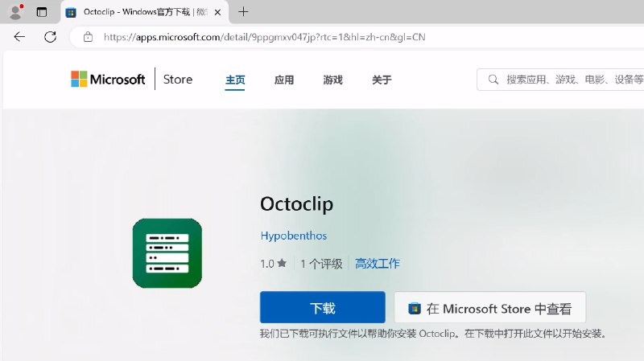
Task: Select the 主页 navigation tab
Action: tap(235, 80)
